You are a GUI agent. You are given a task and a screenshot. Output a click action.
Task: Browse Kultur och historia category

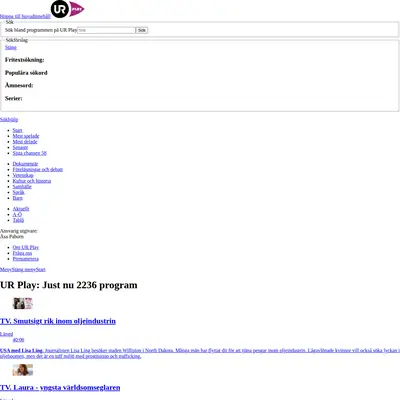click(32, 181)
